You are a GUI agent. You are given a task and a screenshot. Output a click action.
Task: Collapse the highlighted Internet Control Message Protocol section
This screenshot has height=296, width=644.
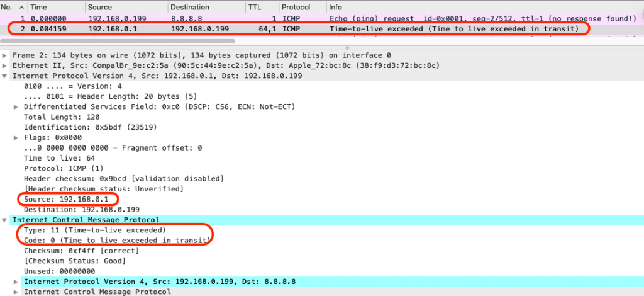click(6, 220)
